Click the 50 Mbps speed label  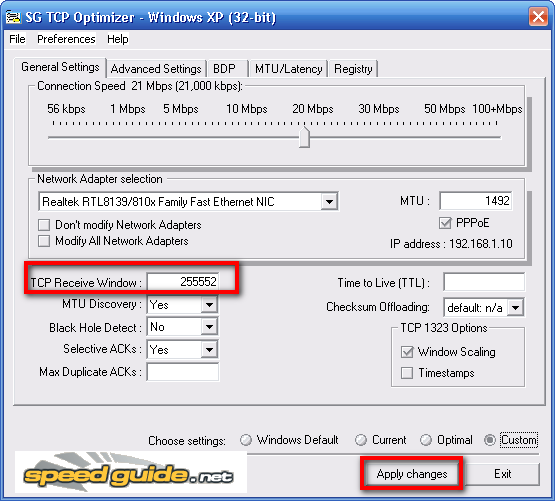445,109
